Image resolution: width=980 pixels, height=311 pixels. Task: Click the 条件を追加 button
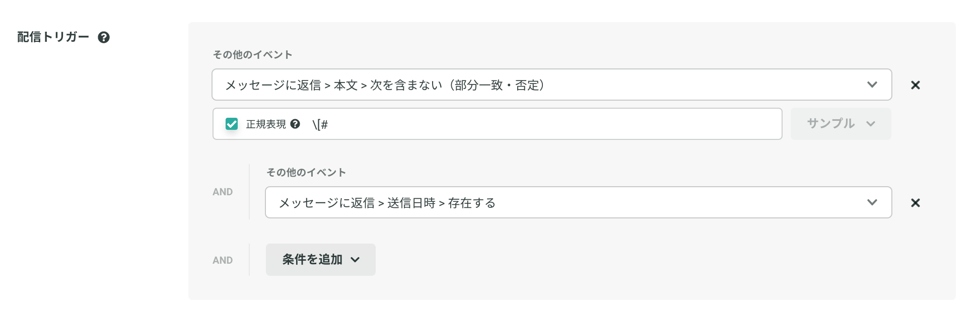click(x=321, y=260)
